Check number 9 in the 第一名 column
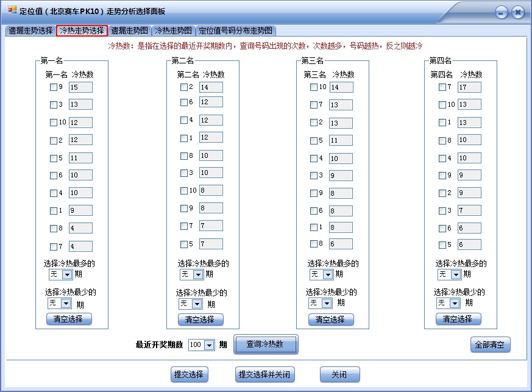The width and height of the screenshot is (532, 392). tap(54, 87)
